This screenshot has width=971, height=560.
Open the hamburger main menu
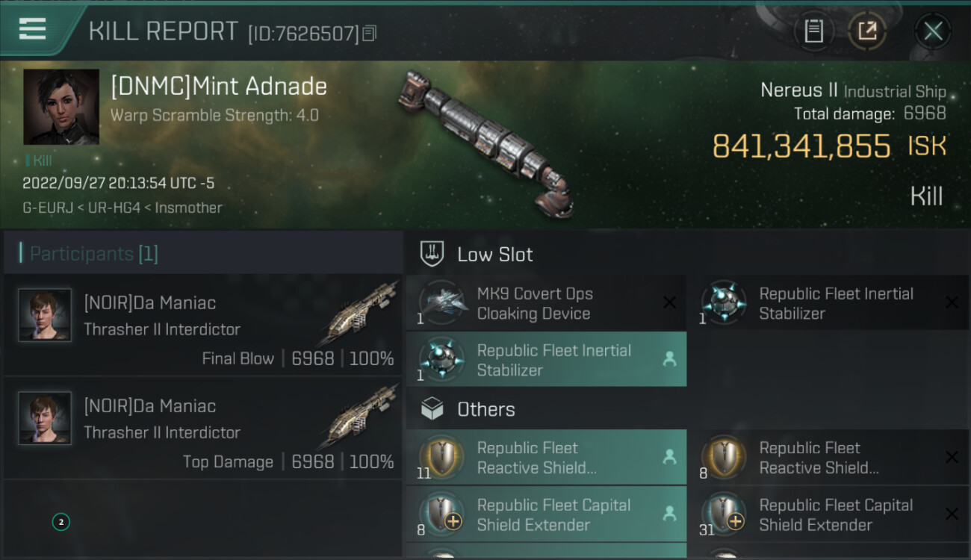click(33, 30)
